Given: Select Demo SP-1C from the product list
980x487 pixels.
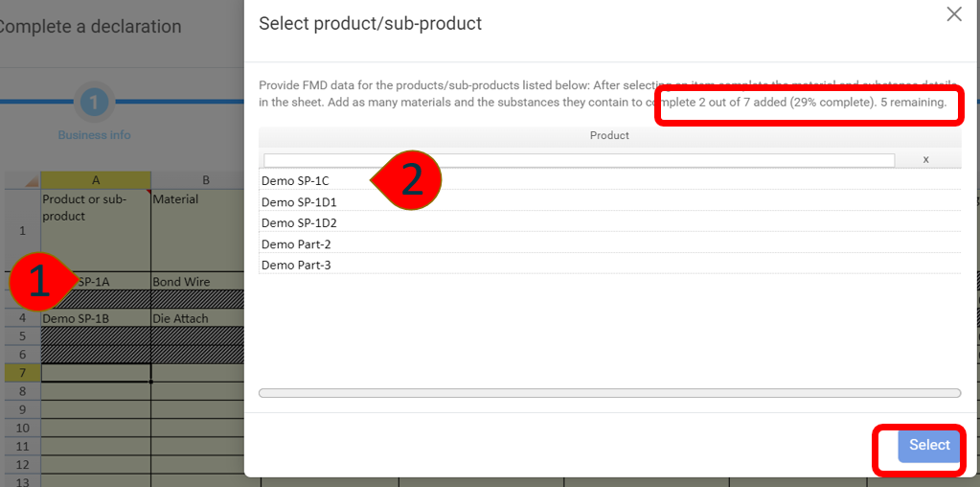Looking at the screenshot, I should (x=296, y=180).
